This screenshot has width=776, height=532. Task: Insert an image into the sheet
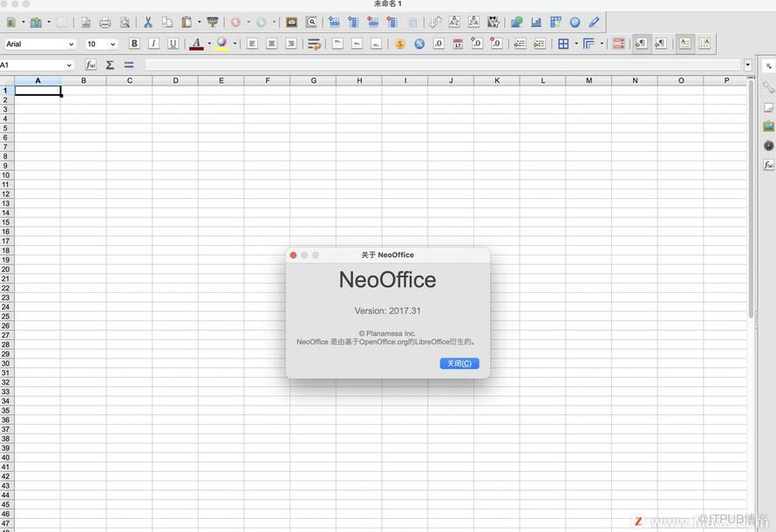pos(517,23)
